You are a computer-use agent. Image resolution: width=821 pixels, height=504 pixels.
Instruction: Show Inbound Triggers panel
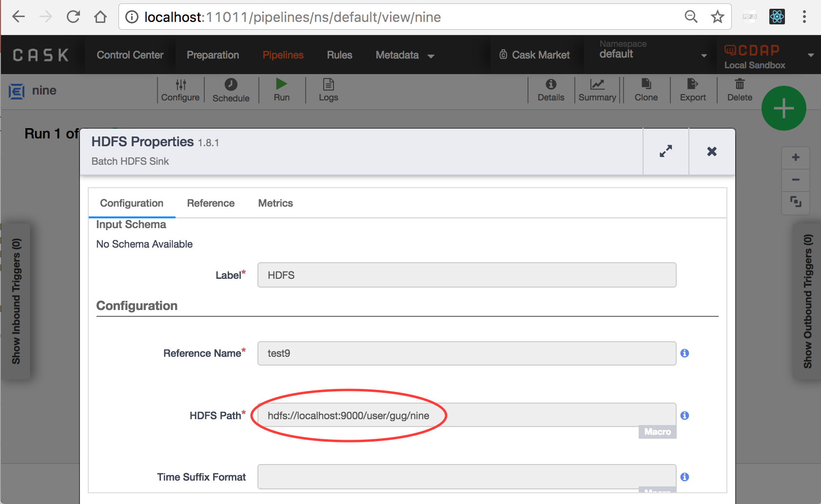(x=16, y=301)
